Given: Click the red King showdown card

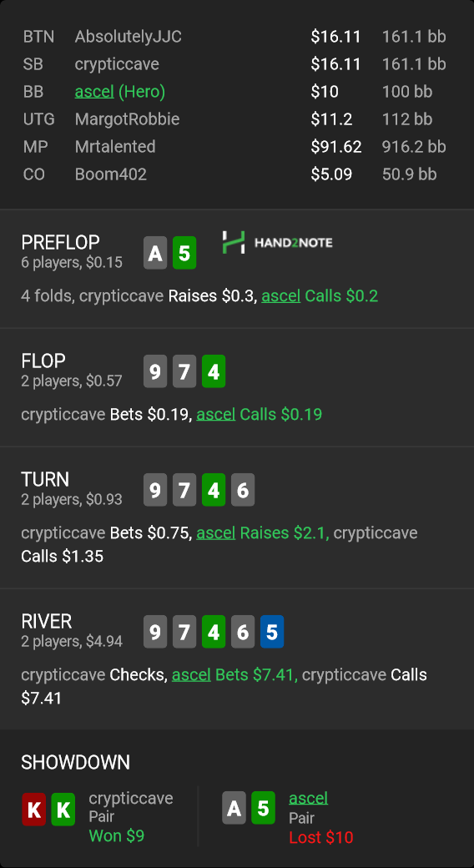Looking at the screenshot, I should click(33, 810).
